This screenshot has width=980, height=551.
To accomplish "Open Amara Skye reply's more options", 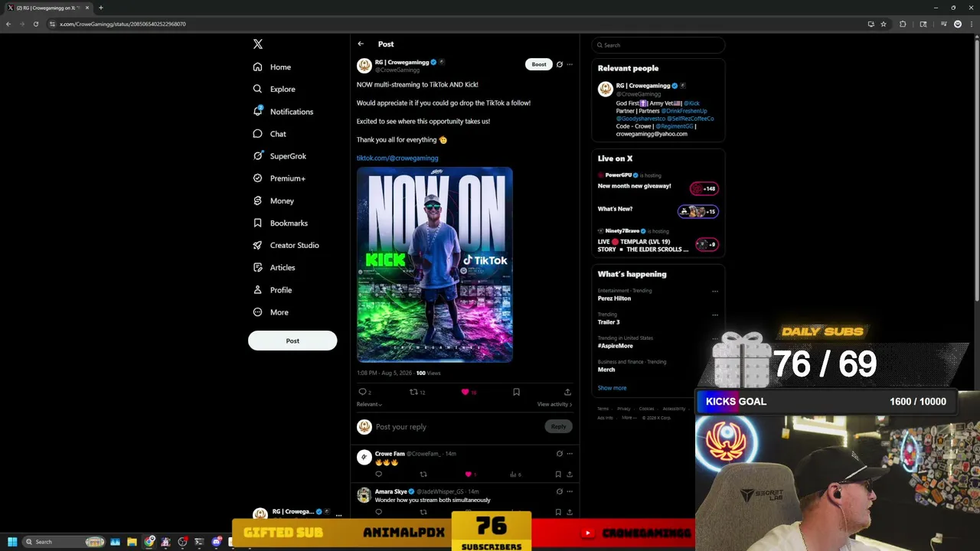I will coord(570,491).
